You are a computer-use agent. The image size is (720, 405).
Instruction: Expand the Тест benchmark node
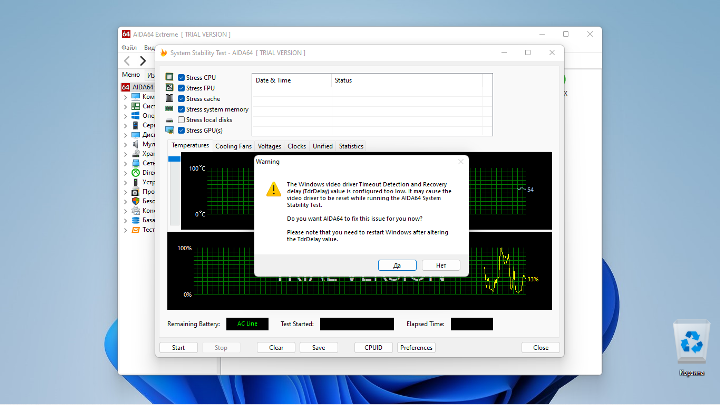click(x=125, y=230)
